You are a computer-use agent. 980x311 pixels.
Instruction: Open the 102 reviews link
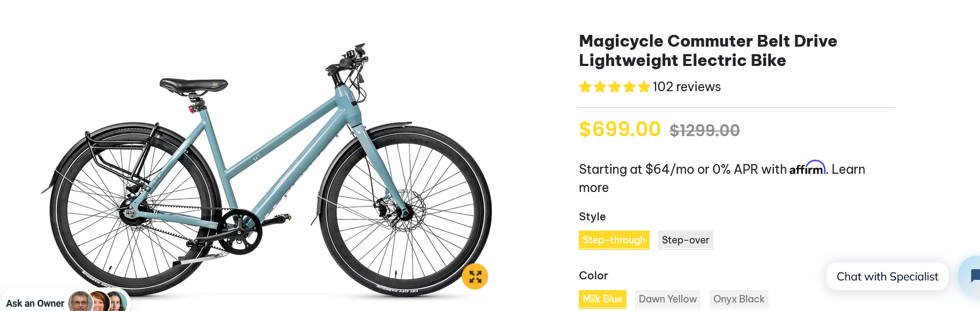pos(686,87)
